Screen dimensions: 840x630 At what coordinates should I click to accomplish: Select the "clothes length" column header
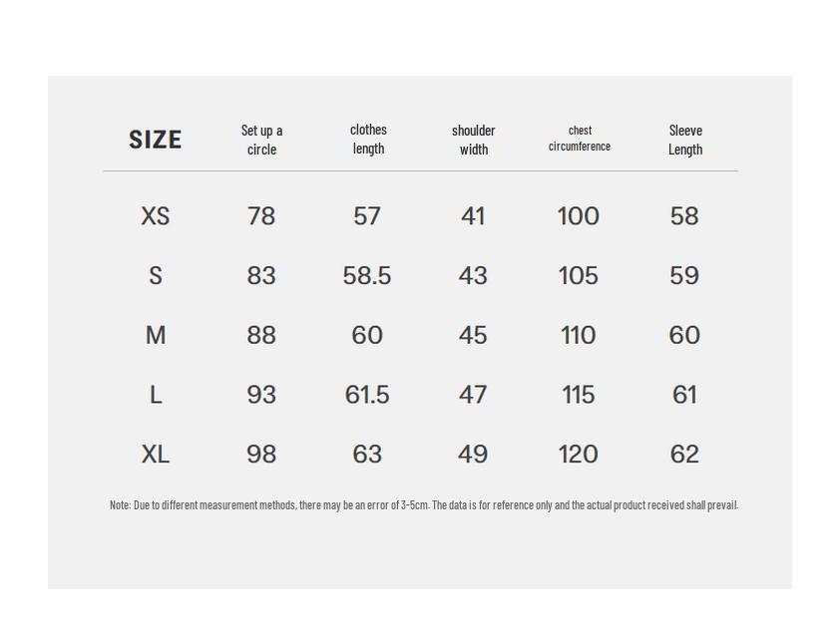pyautogui.click(x=368, y=139)
